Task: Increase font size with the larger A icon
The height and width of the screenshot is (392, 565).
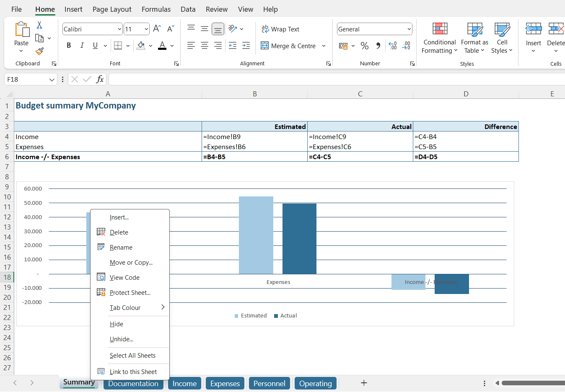Action: point(157,28)
